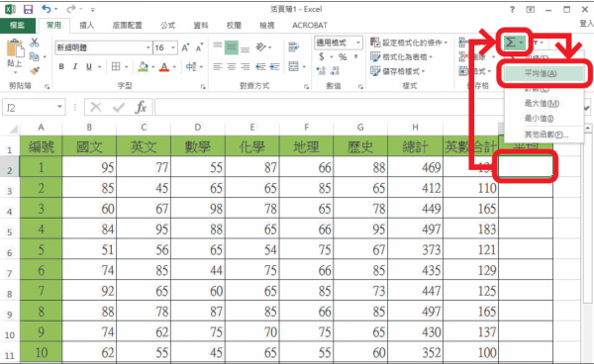Toggle Underline formatting
This screenshot has width=594, height=364.
(x=89, y=66)
